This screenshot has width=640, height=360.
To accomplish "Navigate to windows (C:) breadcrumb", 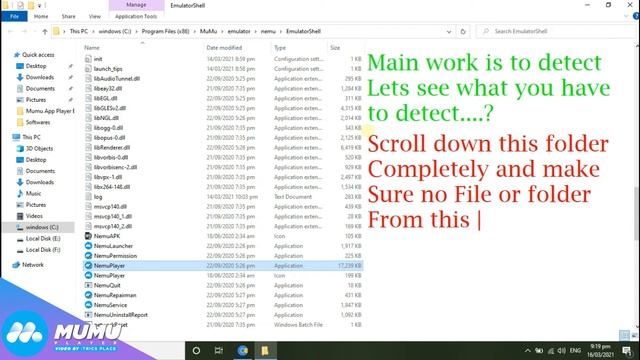I will (x=115, y=31).
